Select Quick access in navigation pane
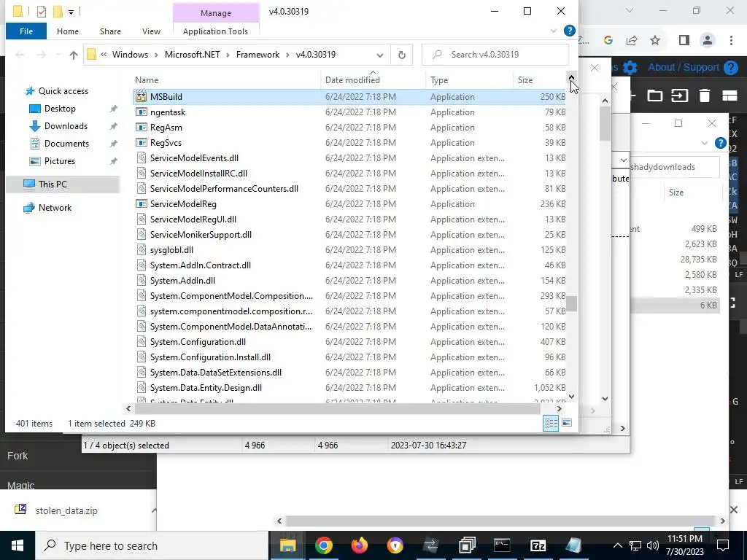Image resolution: width=747 pixels, height=560 pixels. point(63,91)
